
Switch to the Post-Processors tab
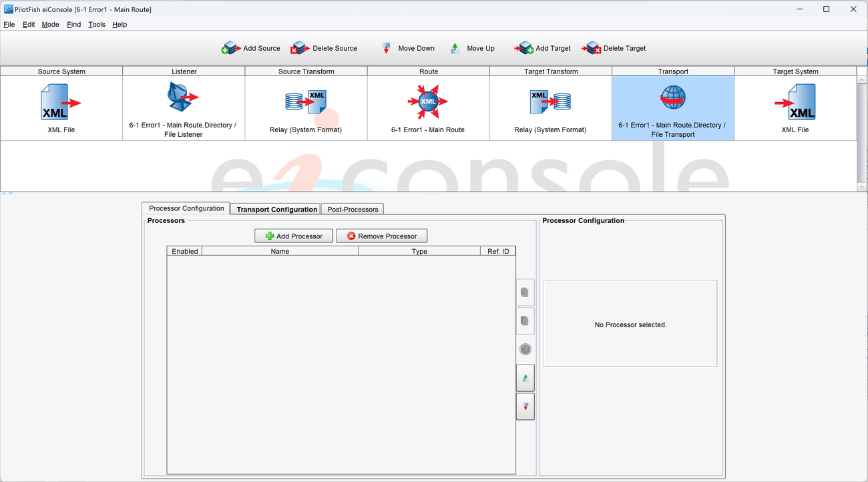[353, 209]
